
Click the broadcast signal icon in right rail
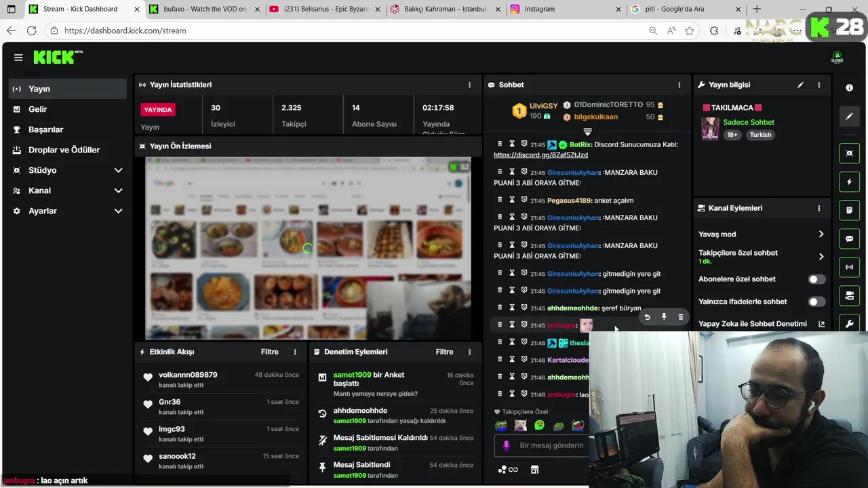tap(849, 267)
